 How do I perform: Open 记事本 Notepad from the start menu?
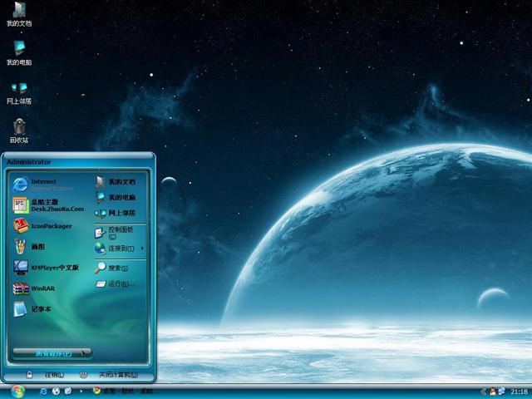point(32,309)
